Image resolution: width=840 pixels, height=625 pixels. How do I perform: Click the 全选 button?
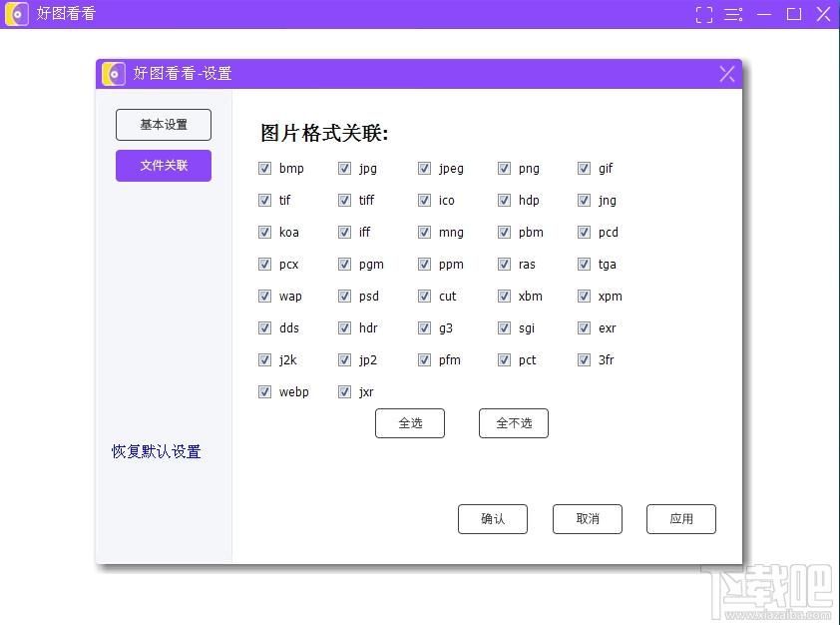point(410,423)
